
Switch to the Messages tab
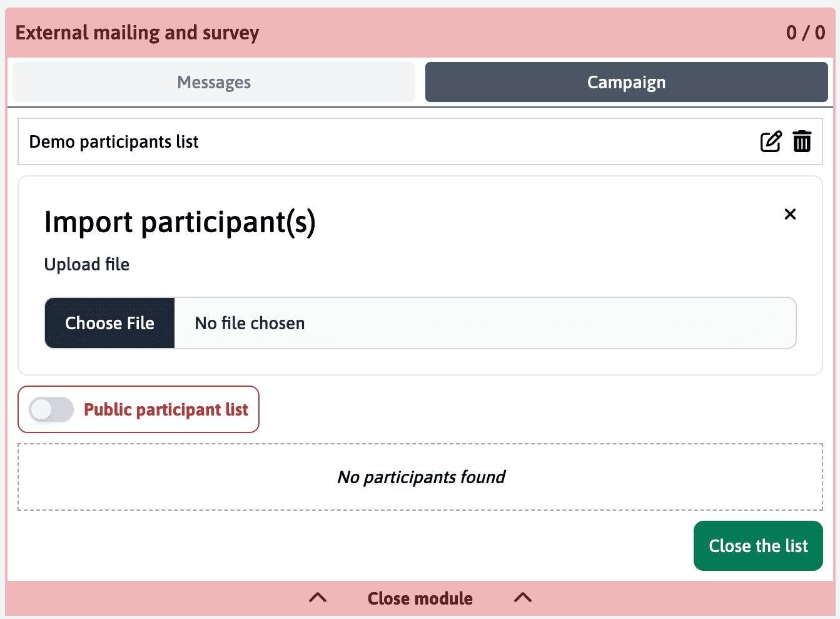point(214,82)
